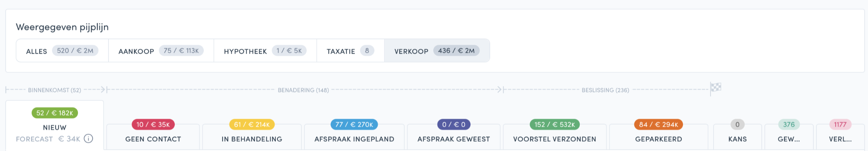The height and width of the screenshot is (151, 868).
Task: Click the BENADERING (148) phase marker
Action: [x=303, y=90]
